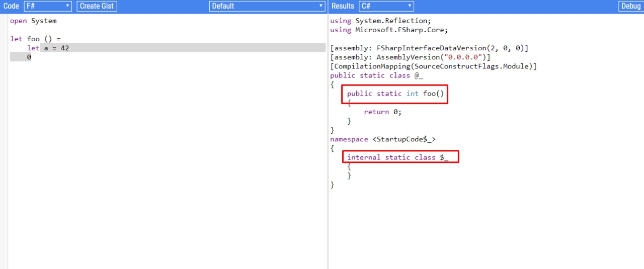Click 'public static class @_' line
Image resolution: width=644 pixels, height=269 pixels.
376,75
